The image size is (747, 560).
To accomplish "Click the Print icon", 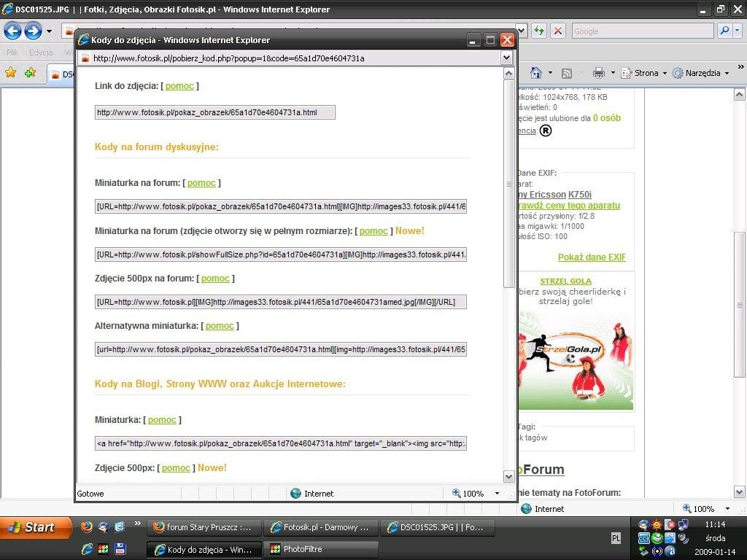I will pyautogui.click(x=599, y=73).
